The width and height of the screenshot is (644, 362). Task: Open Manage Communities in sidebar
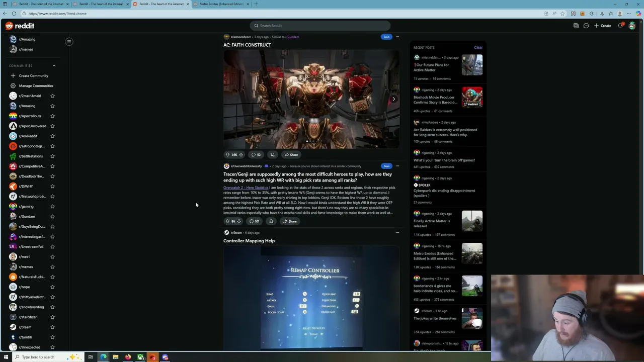coord(33,86)
